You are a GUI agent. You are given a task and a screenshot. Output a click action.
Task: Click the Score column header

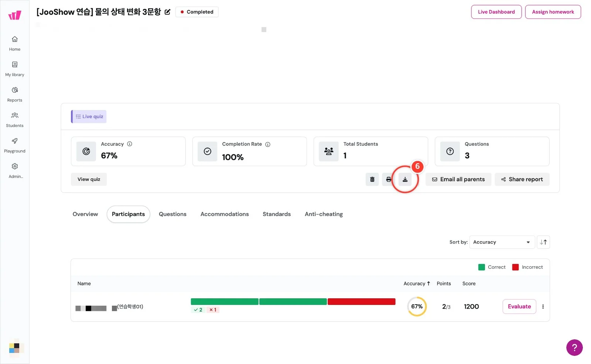tap(469, 284)
